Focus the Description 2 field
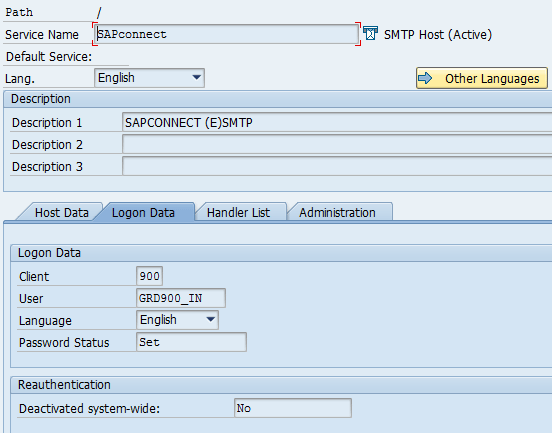This screenshot has width=552, height=433. click(337, 145)
